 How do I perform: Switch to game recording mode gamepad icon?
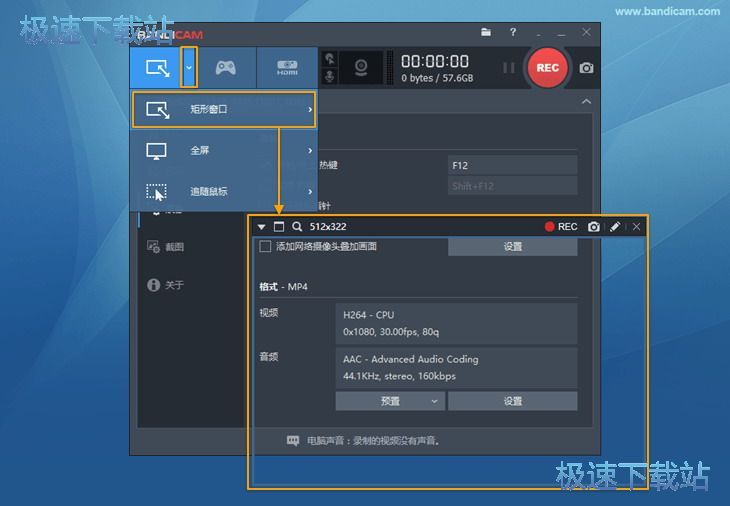tap(226, 68)
